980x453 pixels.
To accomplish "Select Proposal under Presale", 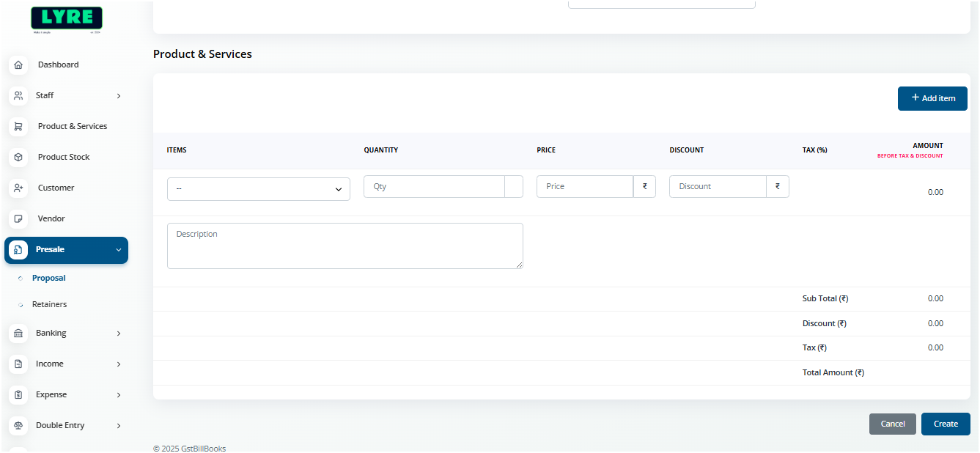I will pos(48,278).
